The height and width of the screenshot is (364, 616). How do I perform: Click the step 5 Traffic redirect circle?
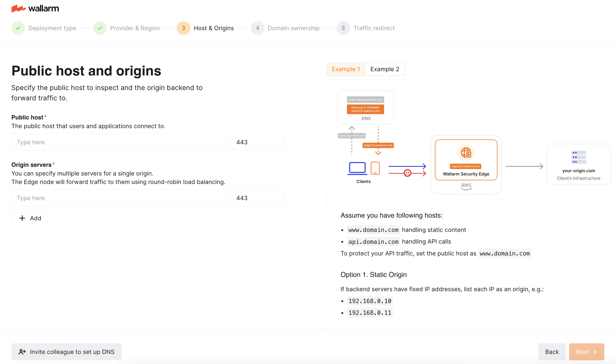pos(343,28)
